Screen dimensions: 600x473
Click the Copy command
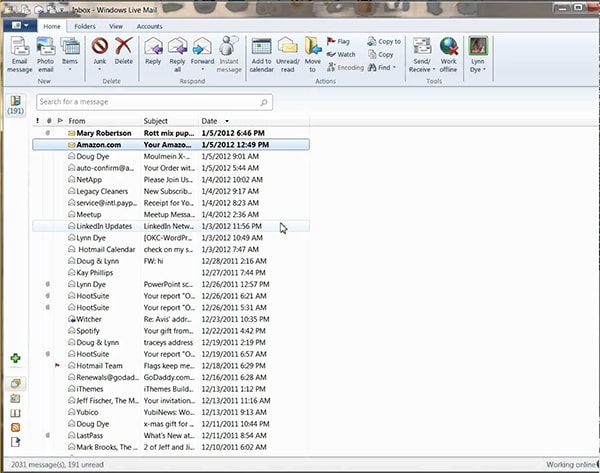point(381,54)
